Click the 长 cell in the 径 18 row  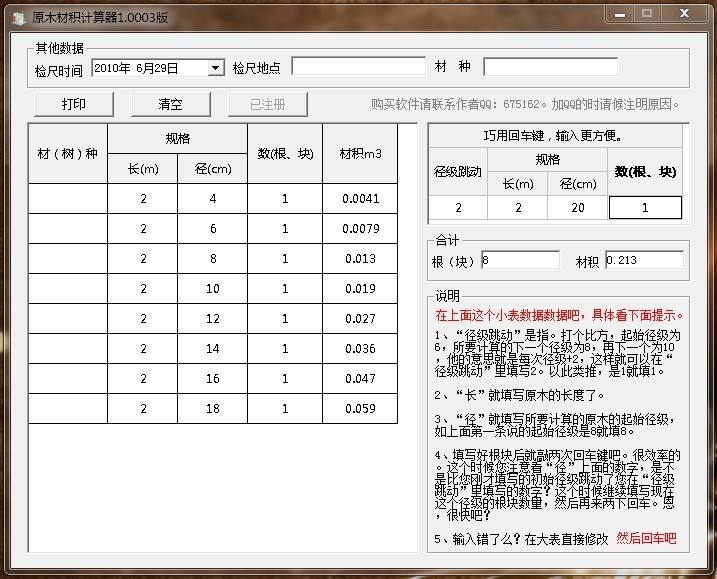click(x=143, y=408)
